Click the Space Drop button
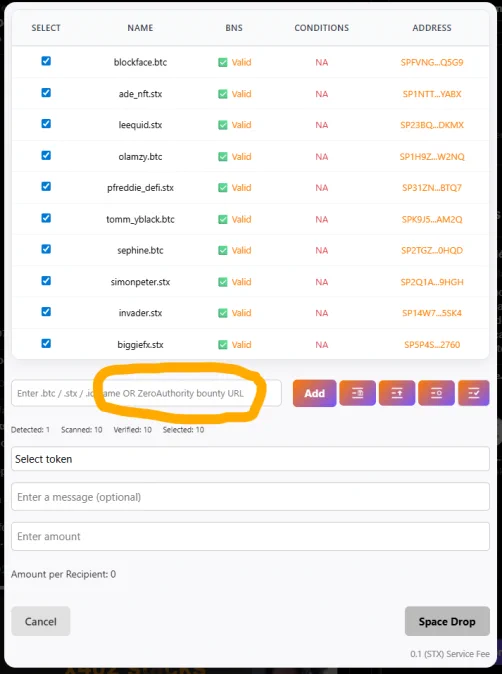Image resolution: width=502 pixels, height=674 pixels. click(447, 621)
